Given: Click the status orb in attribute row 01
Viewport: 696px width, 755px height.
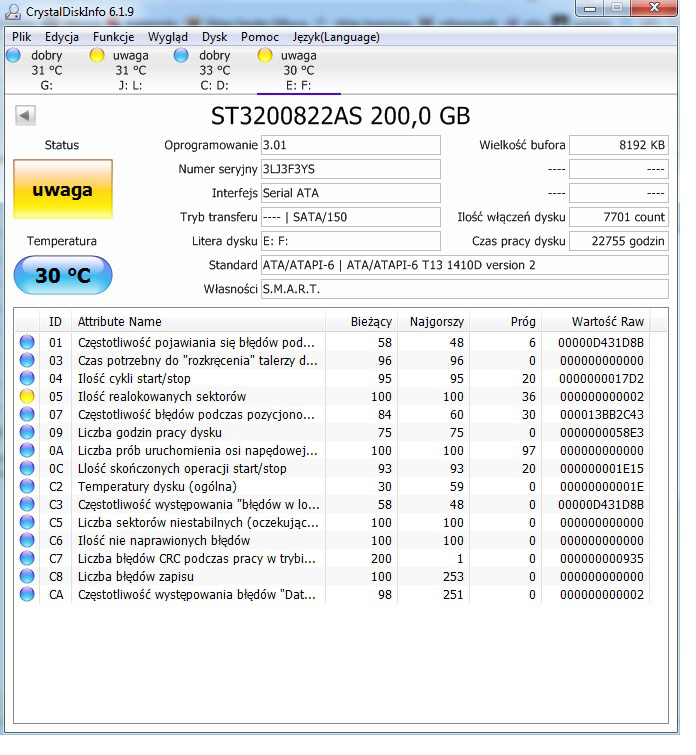Looking at the screenshot, I should 27,342.
